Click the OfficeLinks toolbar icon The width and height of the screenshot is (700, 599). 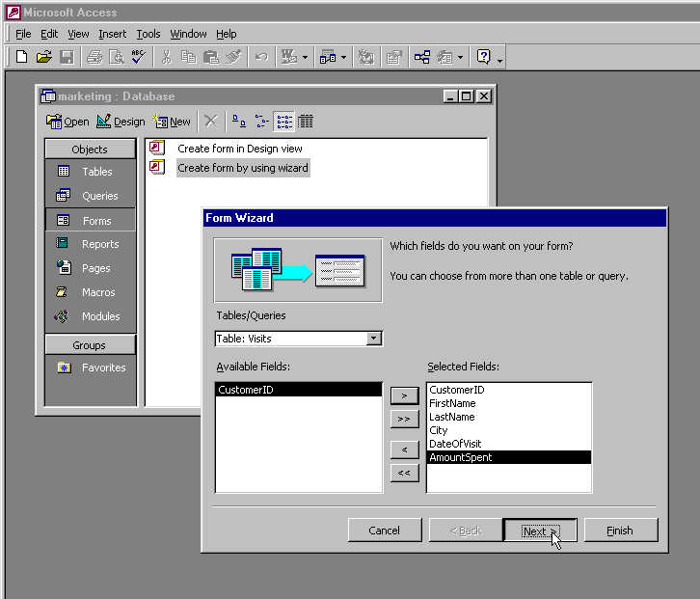pos(289,57)
